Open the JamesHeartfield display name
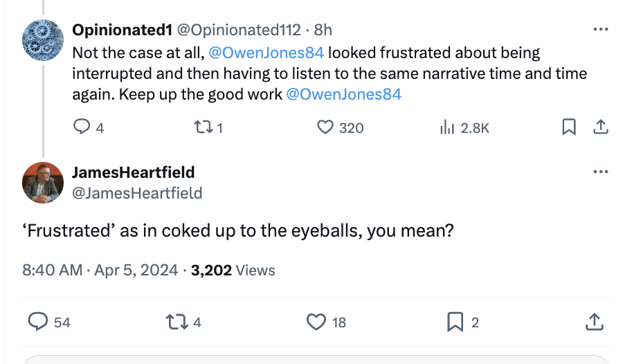The image size is (623, 364). [x=133, y=172]
